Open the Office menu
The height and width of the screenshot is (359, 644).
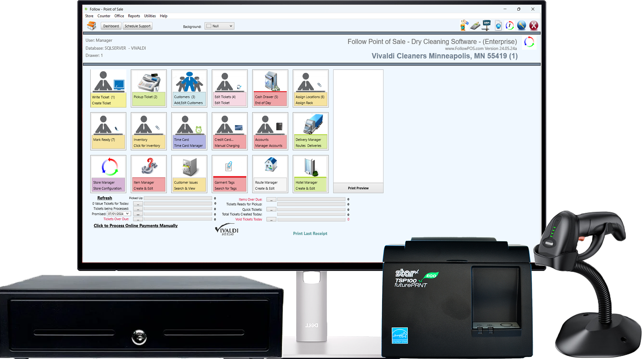[119, 16]
